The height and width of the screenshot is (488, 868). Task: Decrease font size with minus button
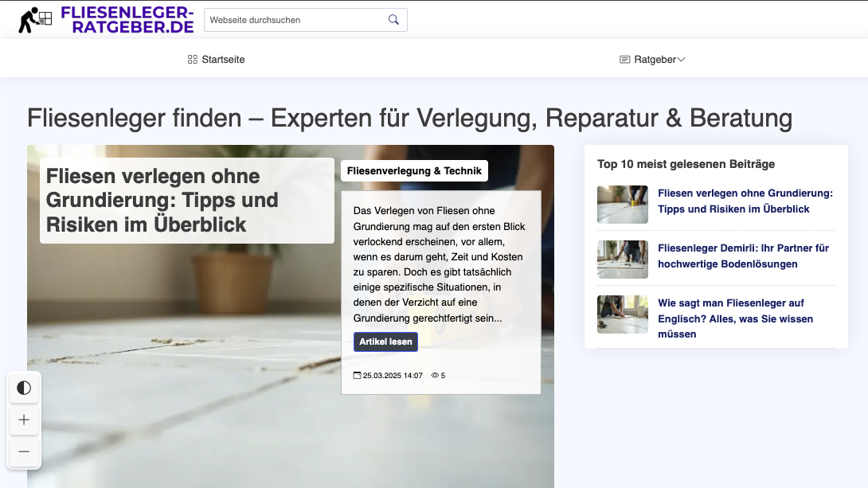[x=24, y=451]
